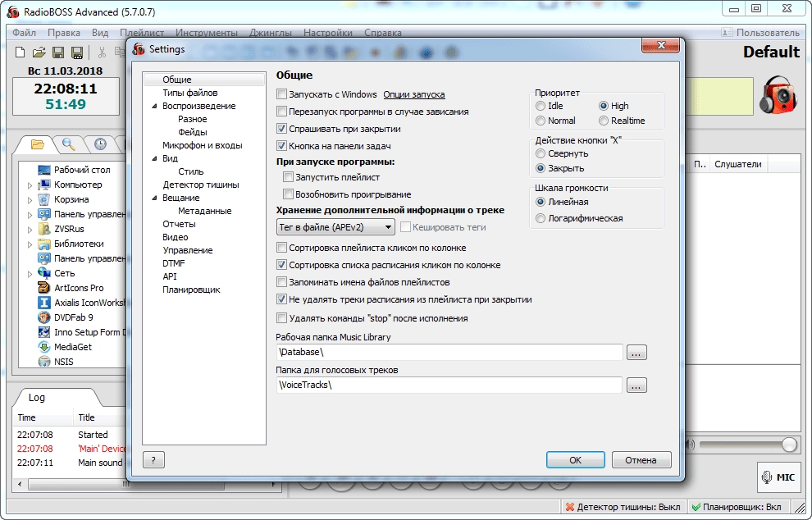Create a new playlist with the blank page icon
Image resolution: width=812 pixels, height=520 pixels.
click(20, 52)
